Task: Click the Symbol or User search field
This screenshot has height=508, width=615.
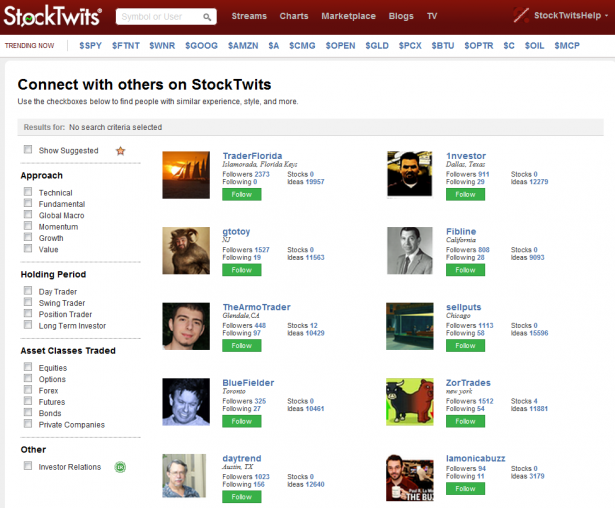Action: point(160,17)
